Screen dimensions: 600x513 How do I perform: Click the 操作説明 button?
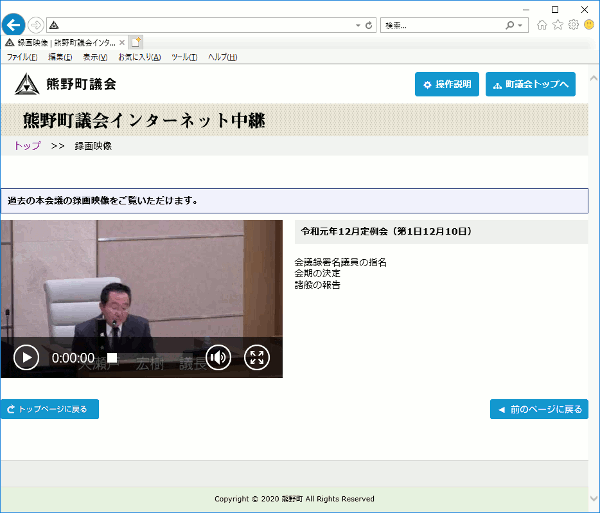click(447, 84)
